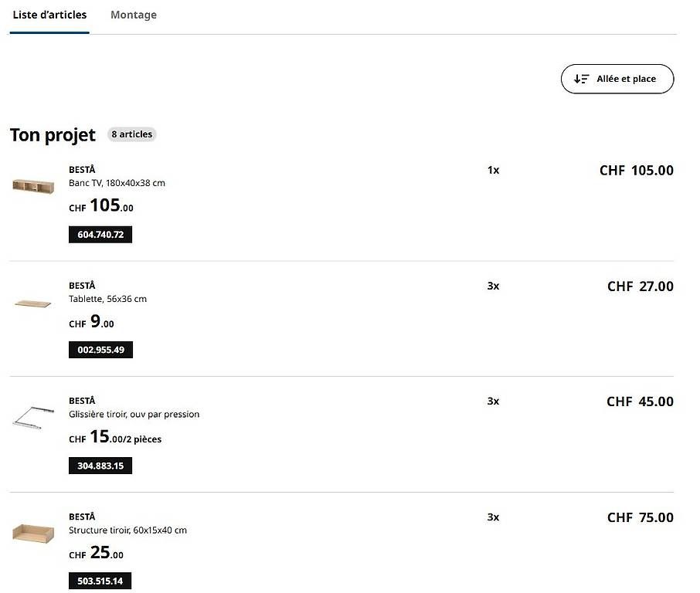This screenshot has height=593, width=700.
Task: Click the total price CHF 75.00
Action: (641, 517)
